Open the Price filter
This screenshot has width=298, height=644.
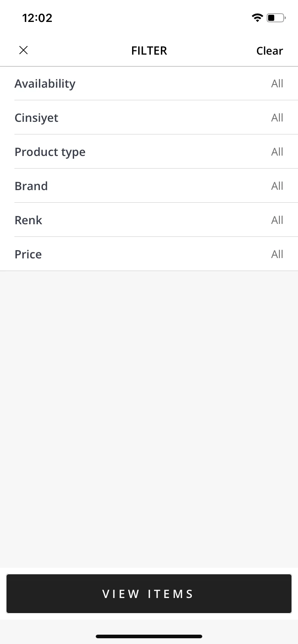point(149,254)
